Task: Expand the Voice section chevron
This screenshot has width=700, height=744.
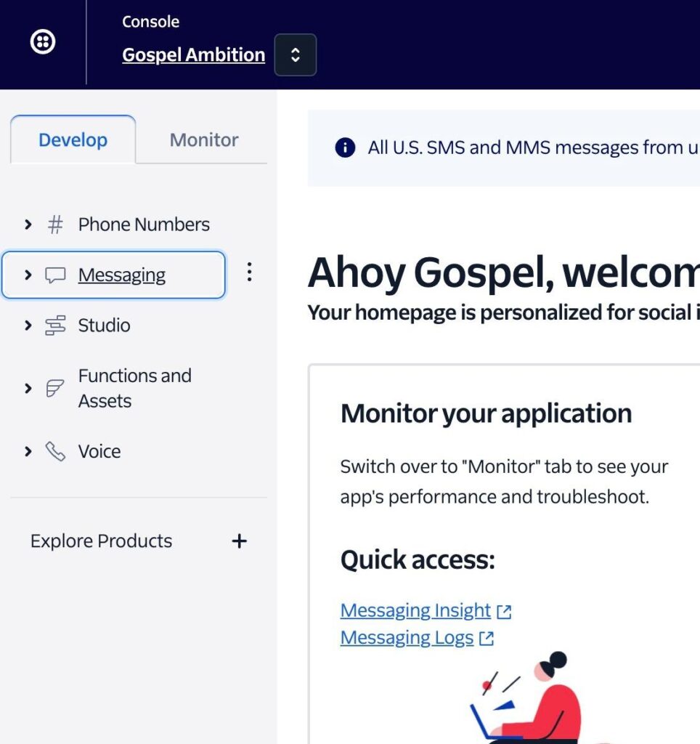Action: pos(28,451)
